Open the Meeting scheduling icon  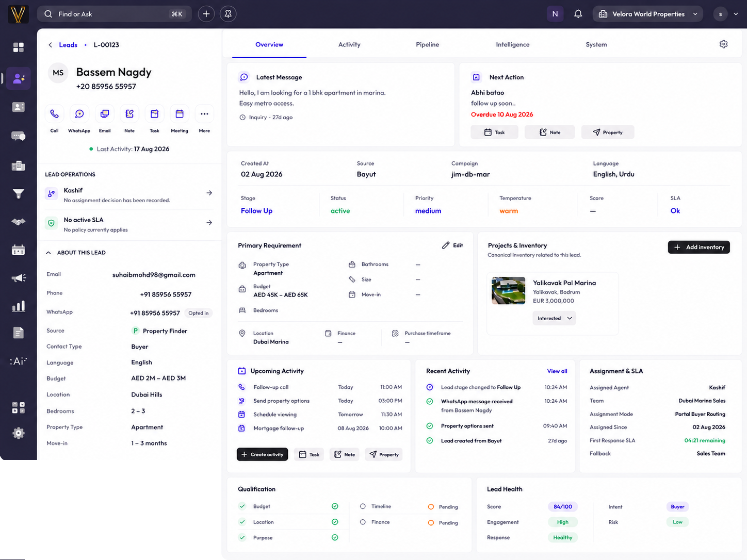pos(180,114)
